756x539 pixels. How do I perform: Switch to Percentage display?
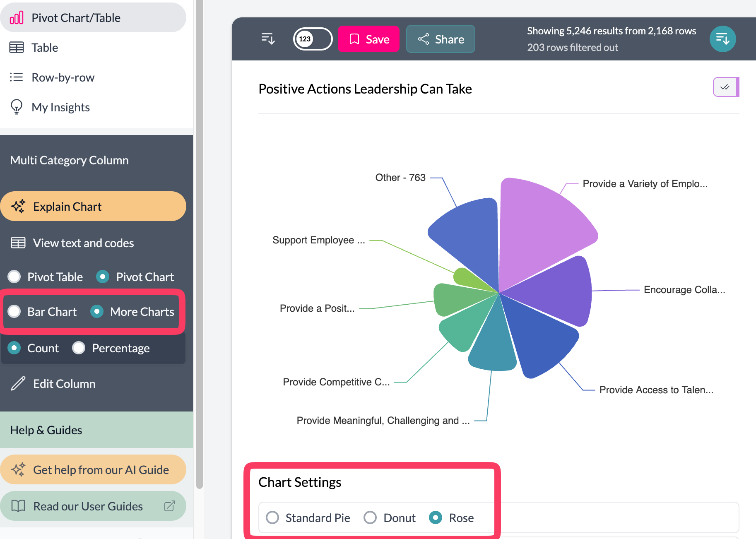point(79,348)
